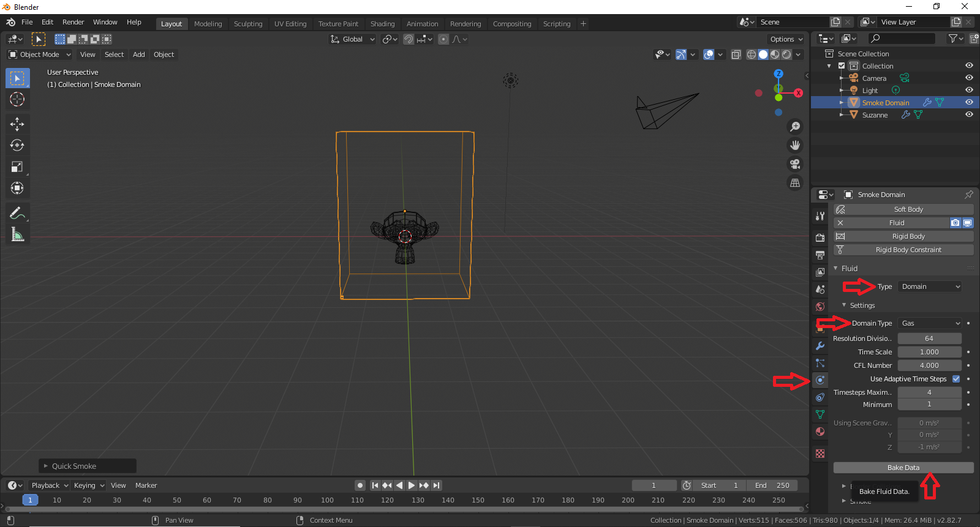980x527 pixels.
Task: Open the Playback dropdown in timeline
Action: [x=50, y=485]
